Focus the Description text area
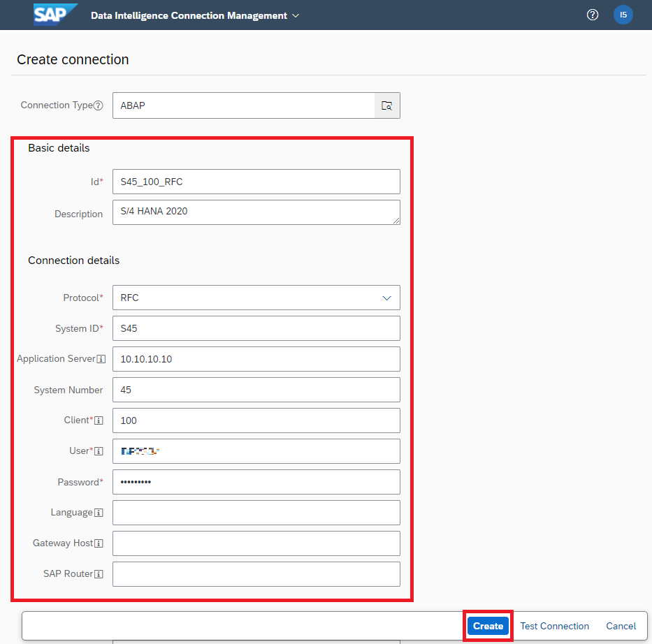The width and height of the screenshot is (652, 644). click(256, 212)
